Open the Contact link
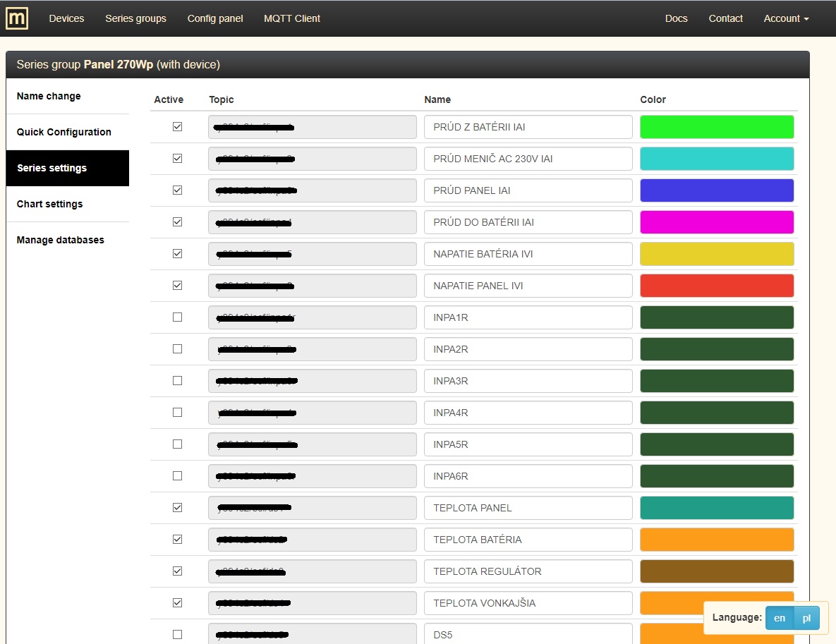The height and width of the screenshot is (644, 836). [725, 18]
